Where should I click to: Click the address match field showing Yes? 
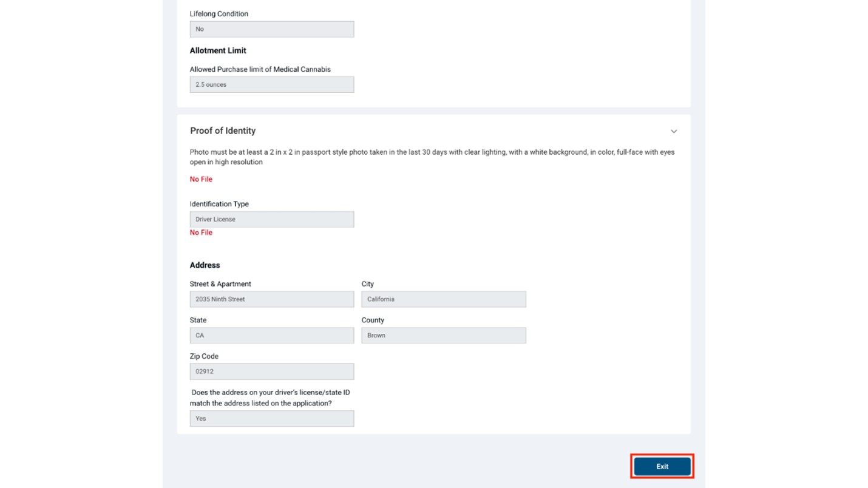(272, 418)
